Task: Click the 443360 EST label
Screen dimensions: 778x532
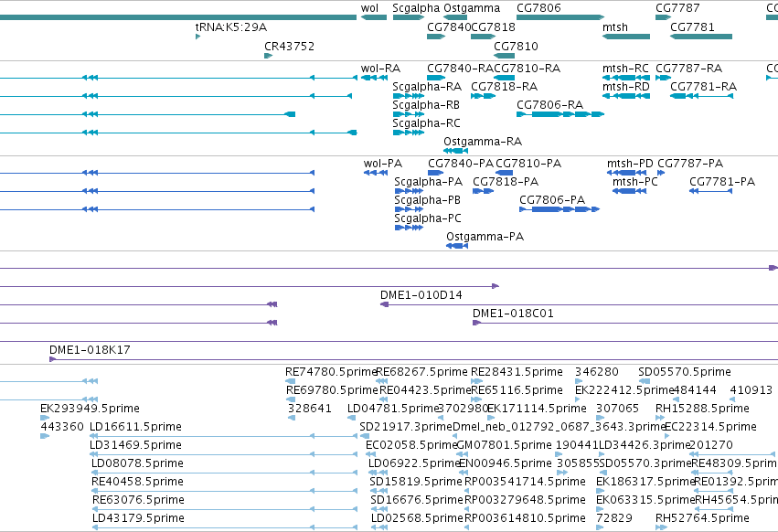Action: pos(62,427)
